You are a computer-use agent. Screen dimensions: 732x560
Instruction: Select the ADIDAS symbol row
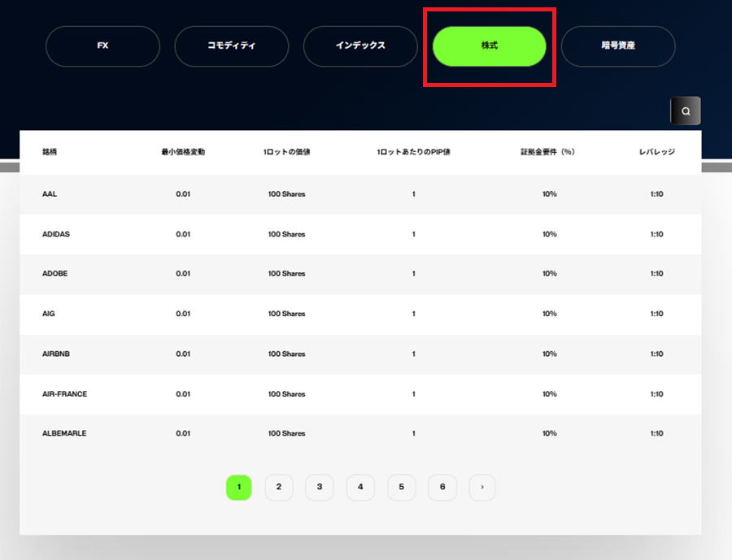(x=360, y=234)
